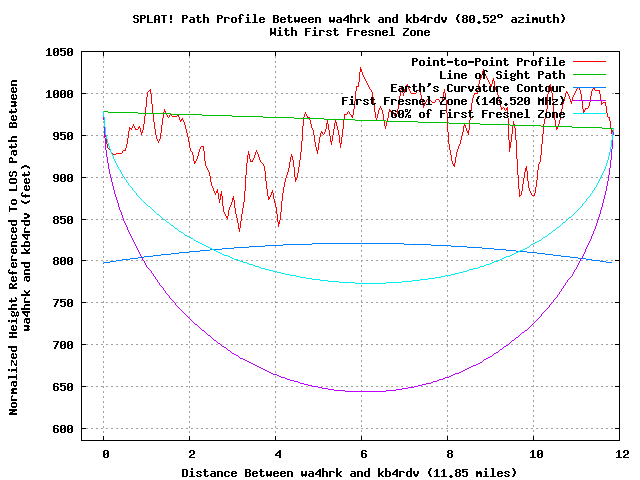
Task: Click the legend label 'Earth's Curvature Contour'
Action: pos(478,88)
